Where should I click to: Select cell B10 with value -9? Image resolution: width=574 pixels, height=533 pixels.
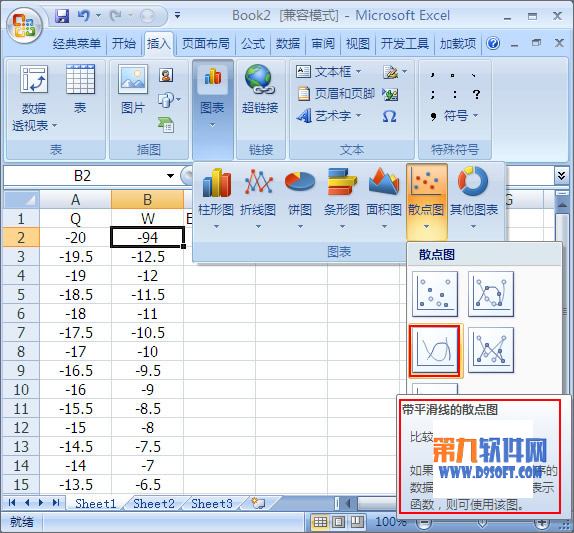[147, 390]
